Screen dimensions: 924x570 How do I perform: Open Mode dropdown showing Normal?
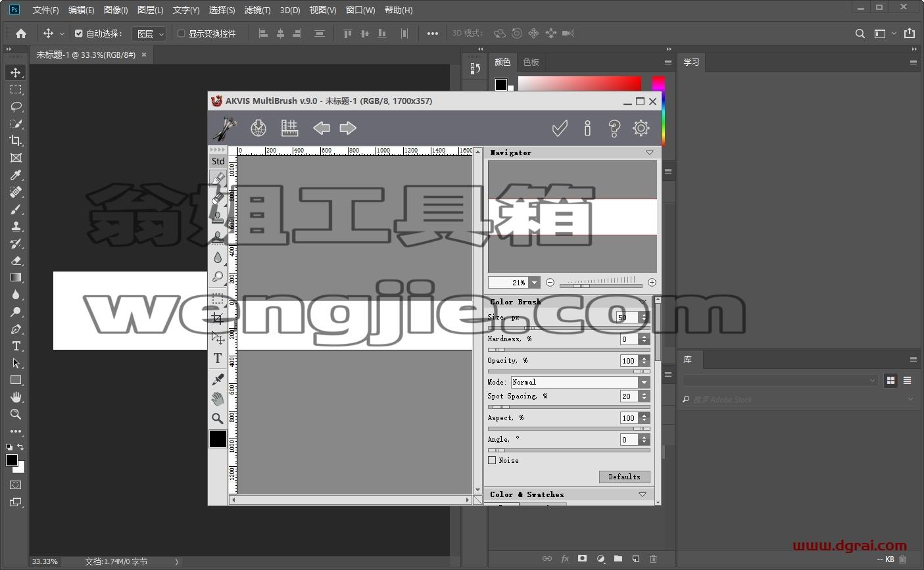580,382
